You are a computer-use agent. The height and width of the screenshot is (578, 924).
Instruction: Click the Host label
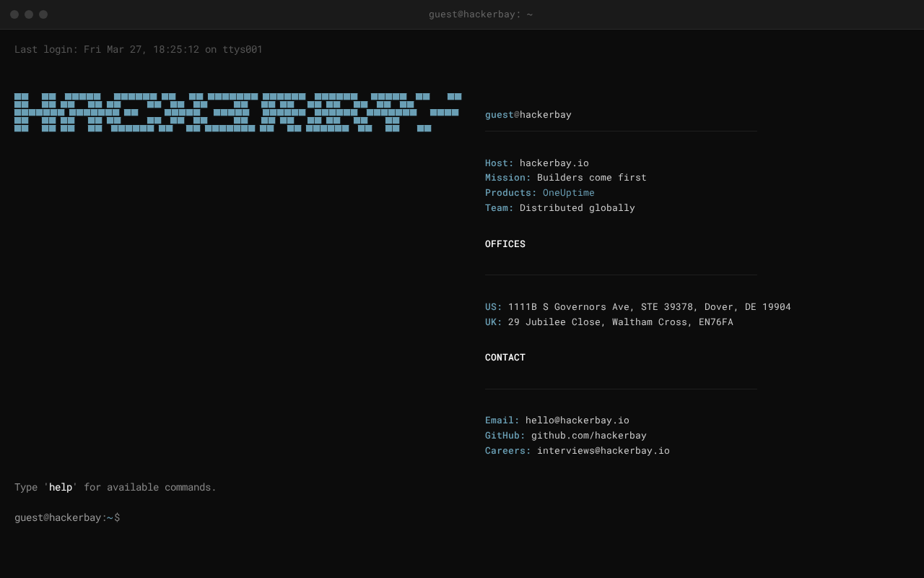pos(500,163)
